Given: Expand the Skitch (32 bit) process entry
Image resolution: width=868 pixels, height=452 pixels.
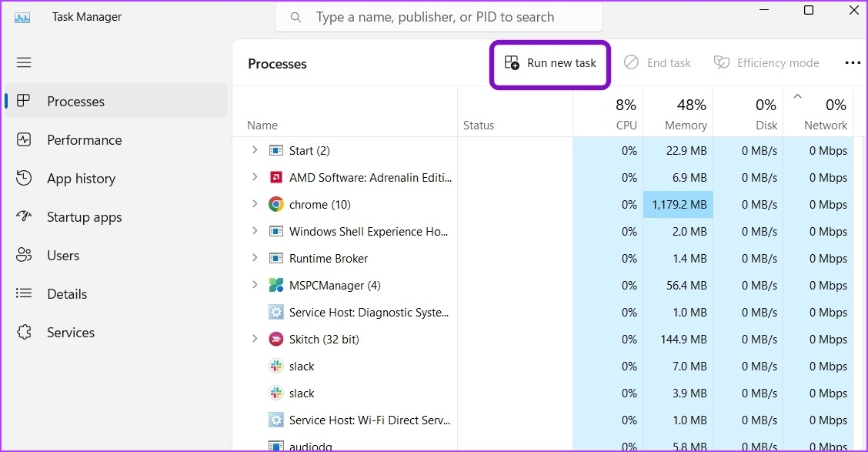Looking at the screenshot, I should pos(255,339).
